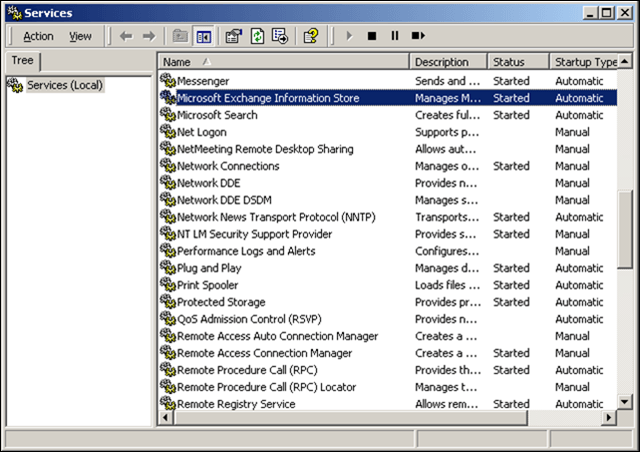Viewport: 640px width, 452px height.
Task: Click the Started status of Print Spooler
Action: pos(511,285)
